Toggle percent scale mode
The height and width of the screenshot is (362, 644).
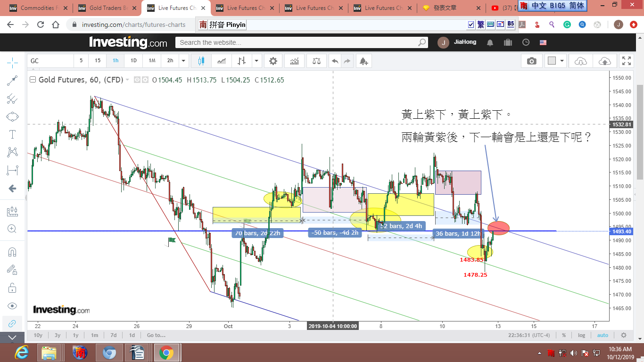click(x=563, y=335)
